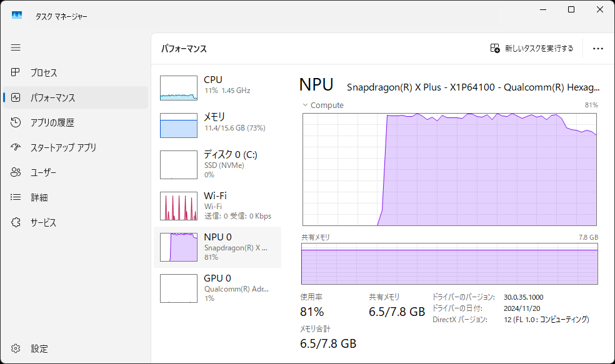
Task: Select the パフォーマンス sidebar icon
Action: [15, 97]
